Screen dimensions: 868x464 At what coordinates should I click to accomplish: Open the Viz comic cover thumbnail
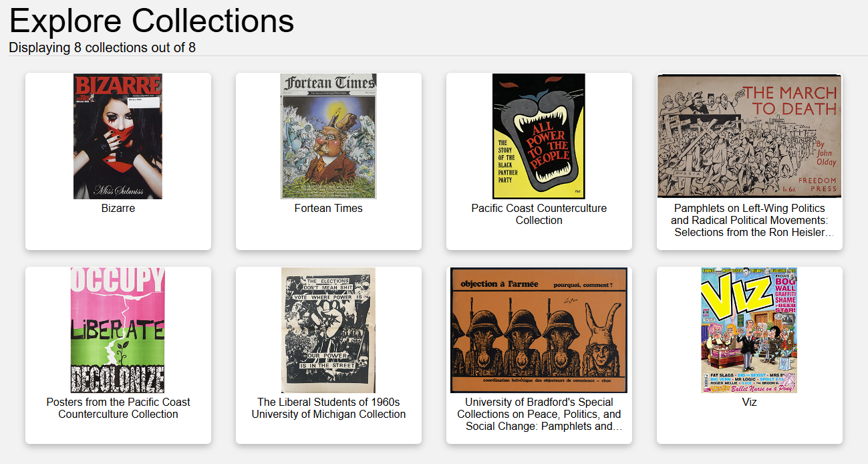pos(749,330)
